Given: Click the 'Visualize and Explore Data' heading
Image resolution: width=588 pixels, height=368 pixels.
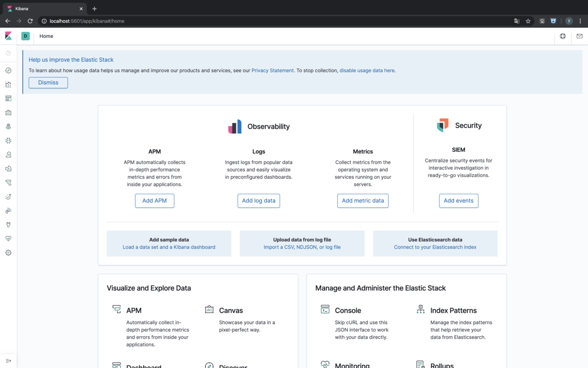Looking at the screenshot, I should (149, 288).
